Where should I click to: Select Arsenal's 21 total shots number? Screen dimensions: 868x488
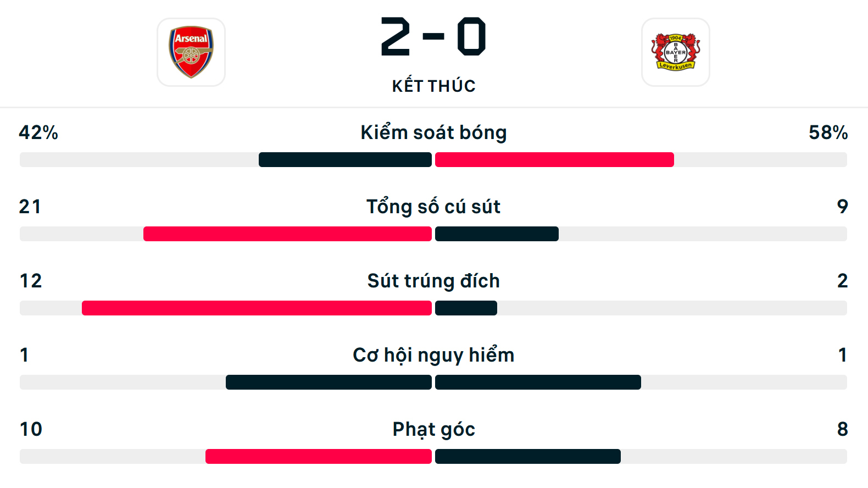(x=30, y=207)
